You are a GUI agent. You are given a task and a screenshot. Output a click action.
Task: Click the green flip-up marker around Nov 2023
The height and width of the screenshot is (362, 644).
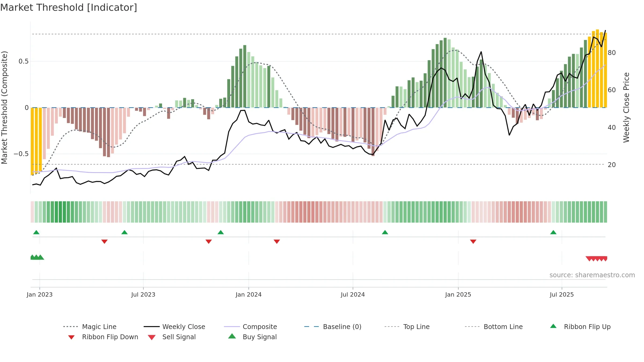point(221,232)
